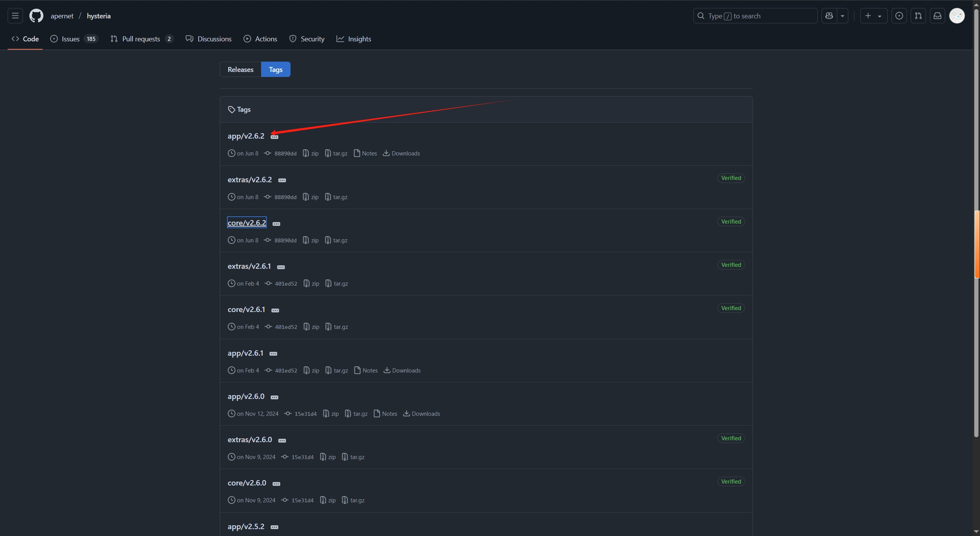Open the user avatar menu

[x=957, y=16]
